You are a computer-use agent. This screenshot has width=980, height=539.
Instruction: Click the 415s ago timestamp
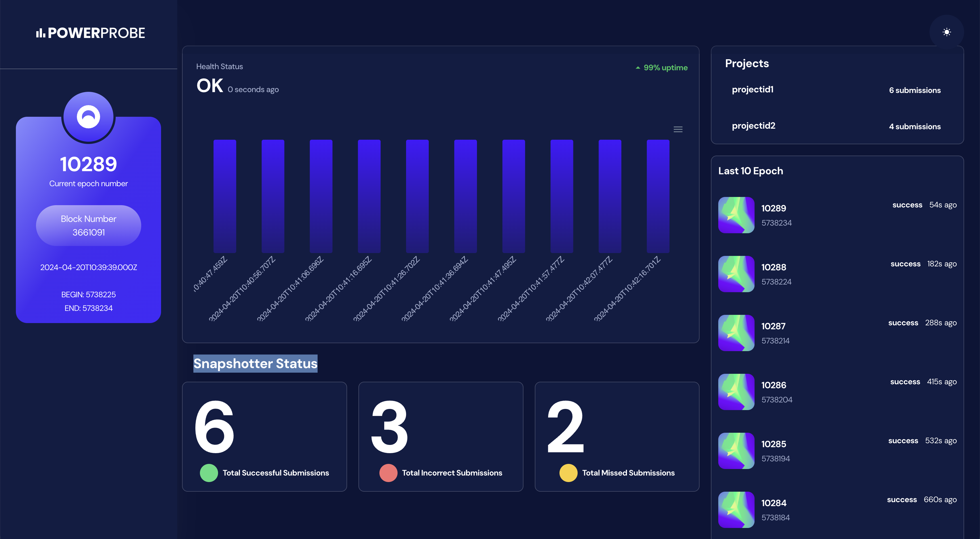[x=941, y=382]
